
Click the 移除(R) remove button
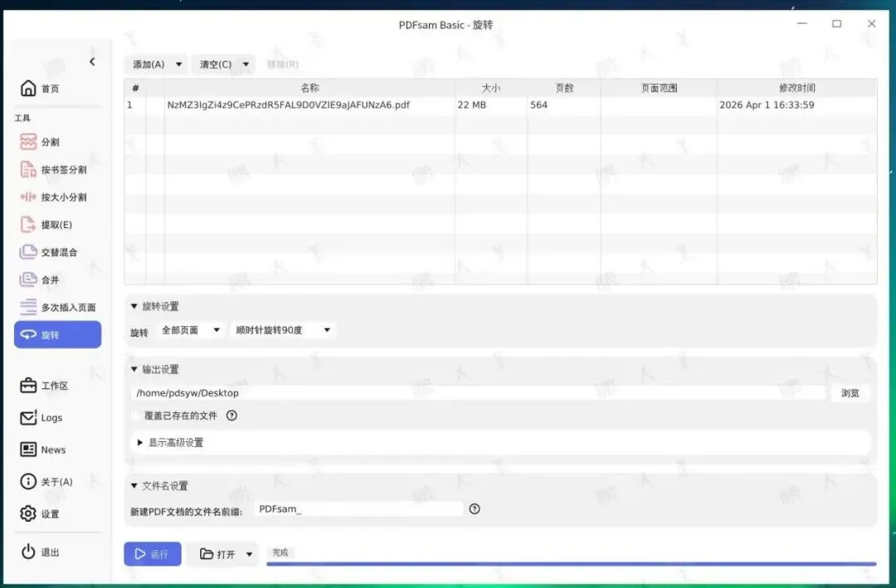[283, 64]
